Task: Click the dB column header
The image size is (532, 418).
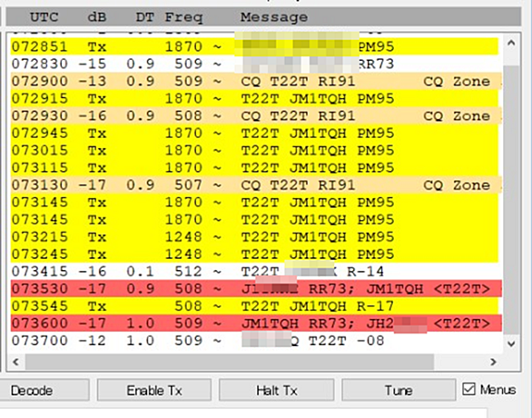Action: coord(97,17)
